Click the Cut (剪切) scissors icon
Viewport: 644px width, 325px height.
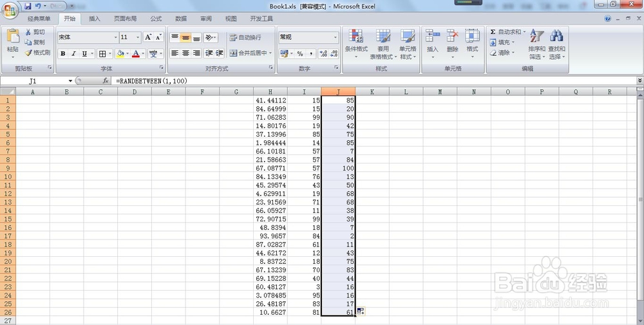28,32
